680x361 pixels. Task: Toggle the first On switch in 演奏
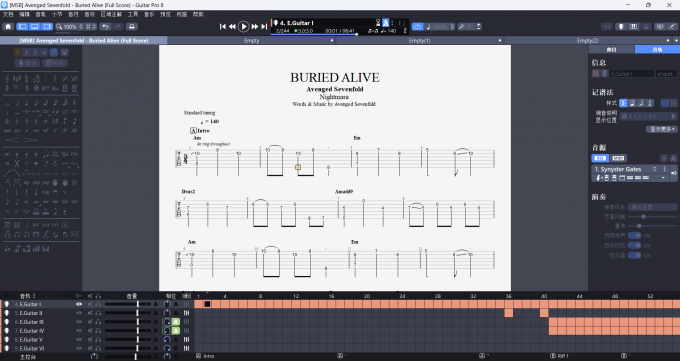pyautogui.click(x=635, y=236)
